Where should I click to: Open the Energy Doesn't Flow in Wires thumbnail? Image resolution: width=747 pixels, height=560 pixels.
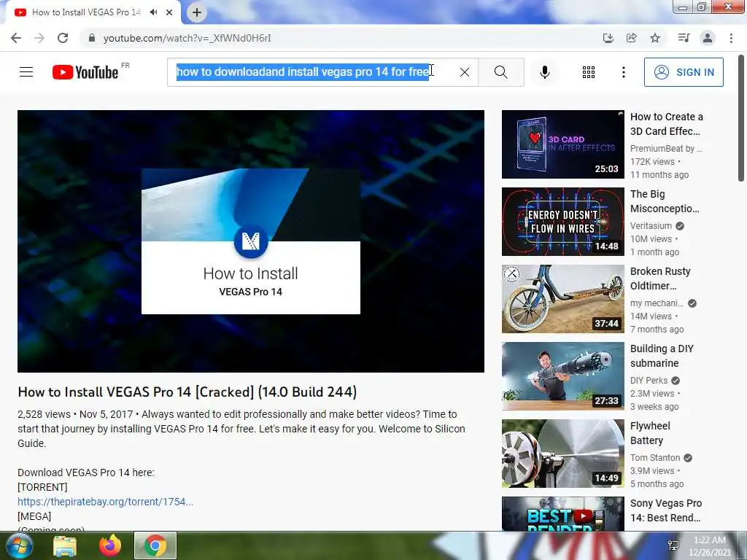(x=562, y=222)
